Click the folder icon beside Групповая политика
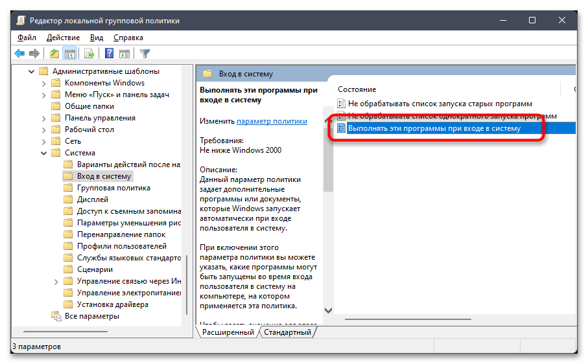The width and height of the screenshot is (588, 364). (68, 188)
